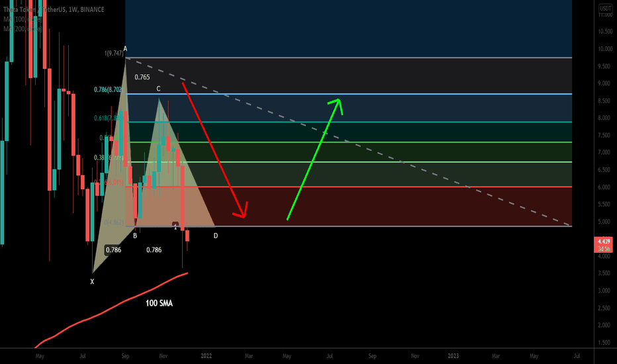Select pattern point label A
This screenshot has width=617, height=364.
click(125, 49)
